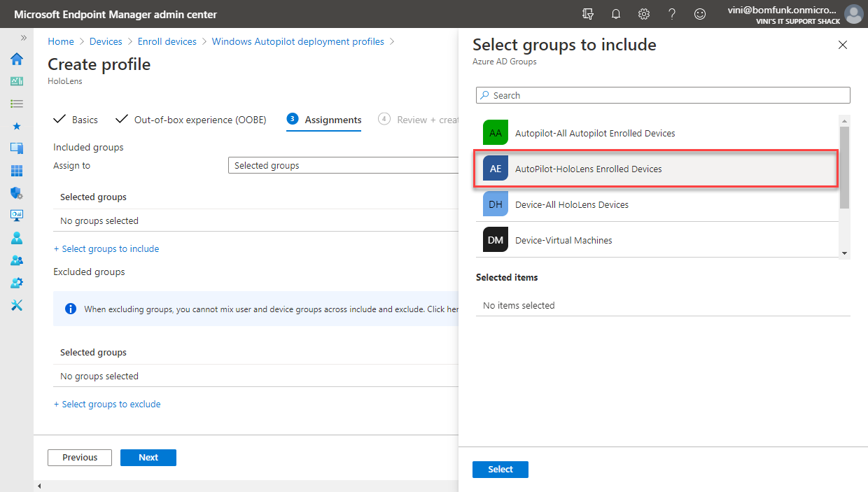868x492 pixels.
Task: Choose Device-Virtual Machines group
Action: [657, 240]
